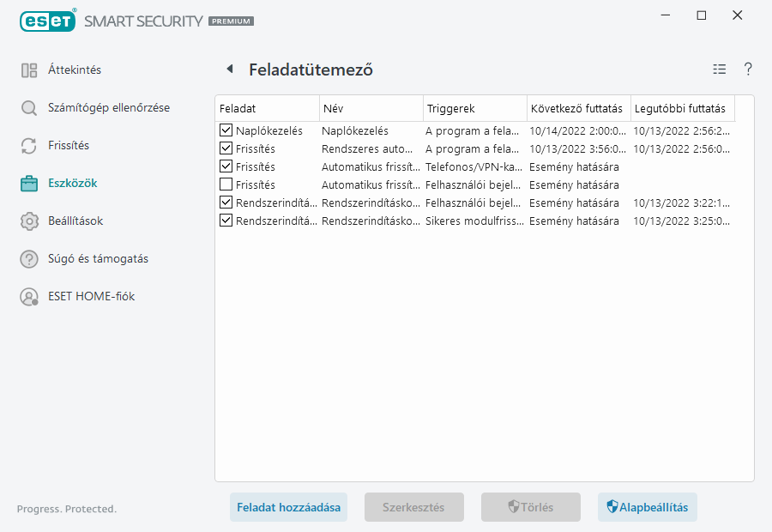
Task: Click the Eszközök toolbox icon
Action: (29, 183)
